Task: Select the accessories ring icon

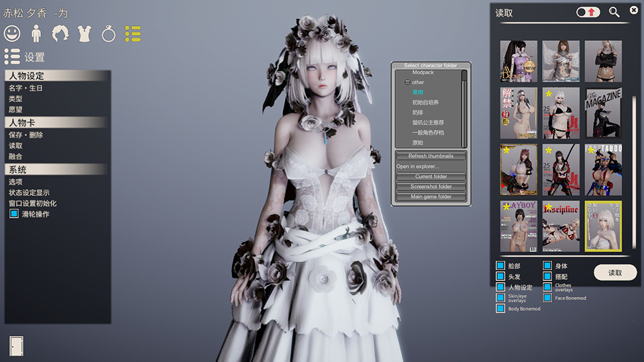Action: (x=109, y=33)
